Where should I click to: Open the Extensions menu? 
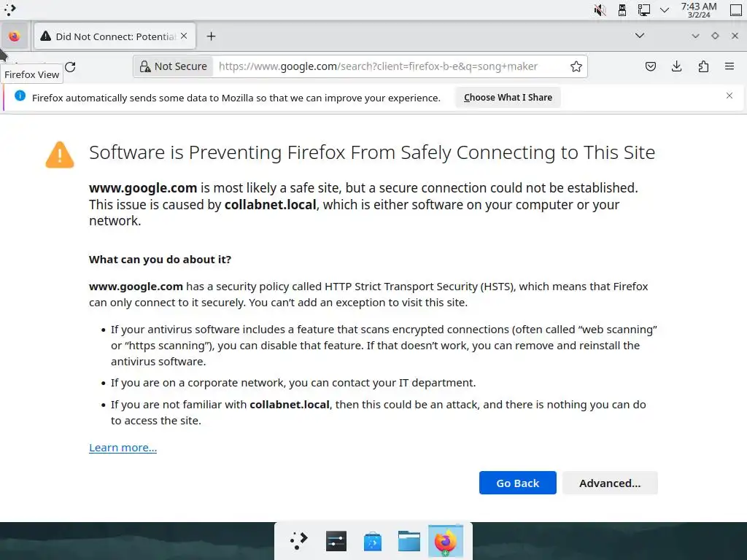pos(703,66)
